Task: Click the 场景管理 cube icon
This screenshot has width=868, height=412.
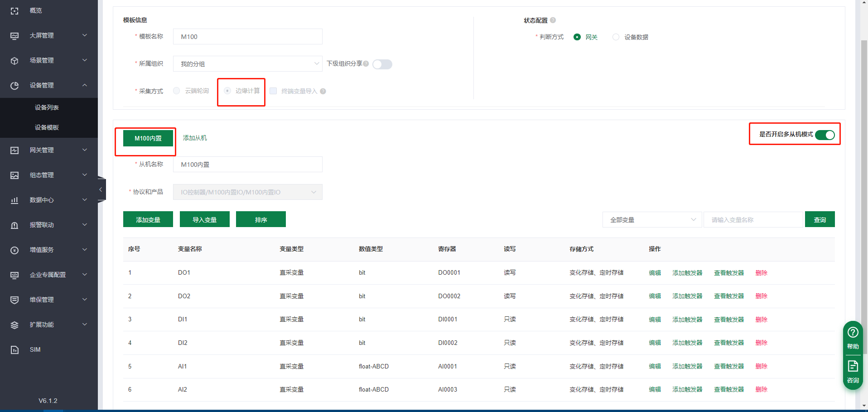Action: [x=14, y=60]
